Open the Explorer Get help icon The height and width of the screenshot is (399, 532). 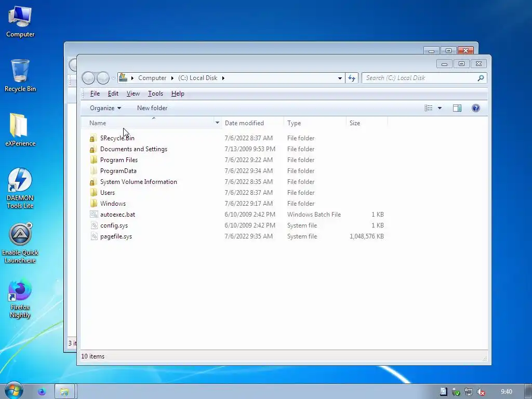pyautogui.click(x=476, y=108)
